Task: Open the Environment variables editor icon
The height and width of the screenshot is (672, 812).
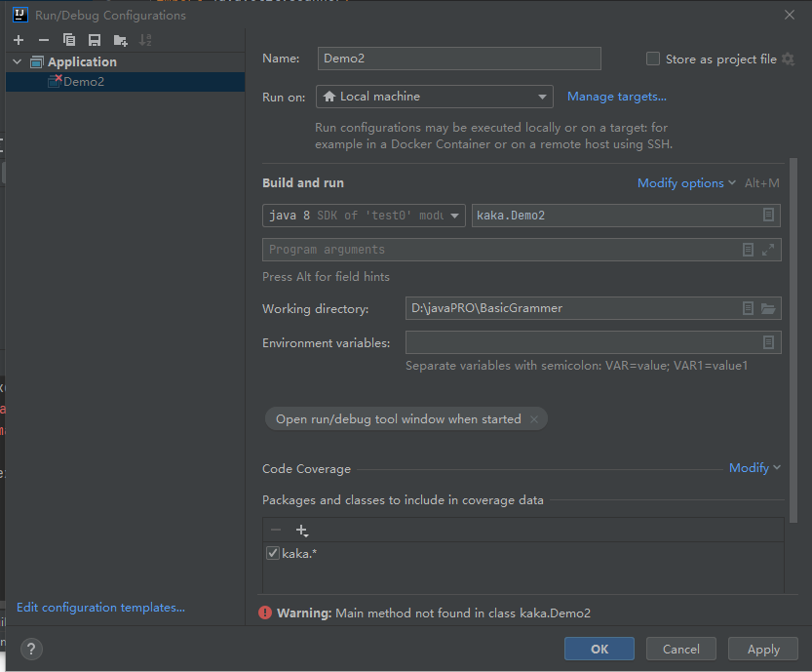Action: (768, 342)
